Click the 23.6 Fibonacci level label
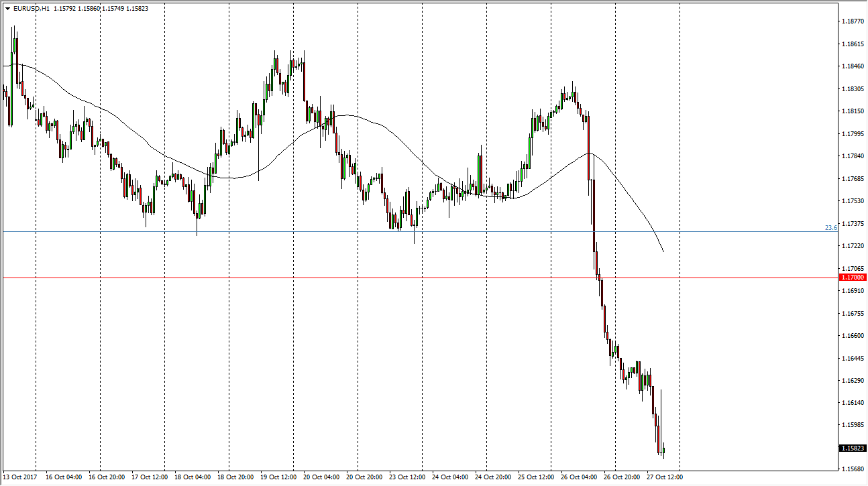Screen dimensions: 868x486 pos(830,228)
